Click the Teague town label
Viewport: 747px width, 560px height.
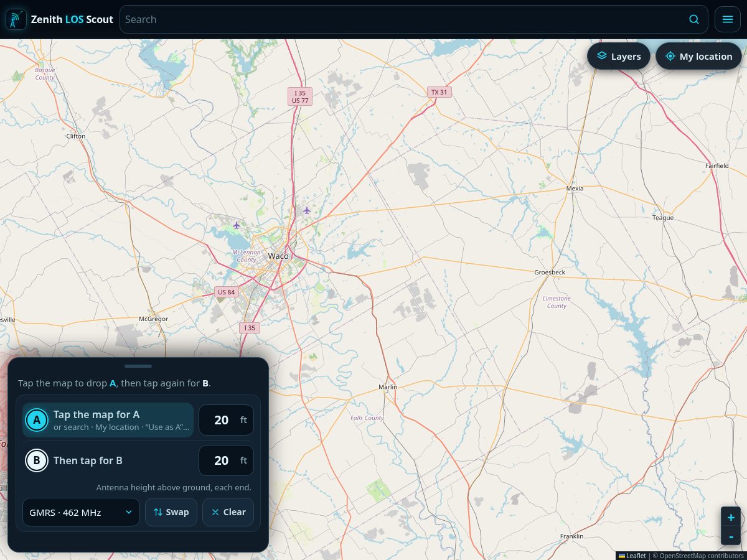click(663, 218)
